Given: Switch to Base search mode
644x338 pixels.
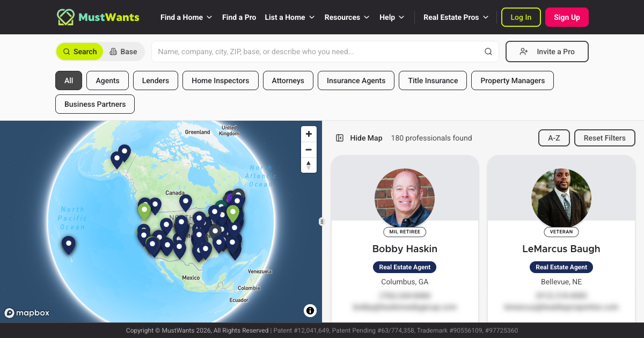Looking at the screenshot, I should pyautogui.click(x=123, y=52).
